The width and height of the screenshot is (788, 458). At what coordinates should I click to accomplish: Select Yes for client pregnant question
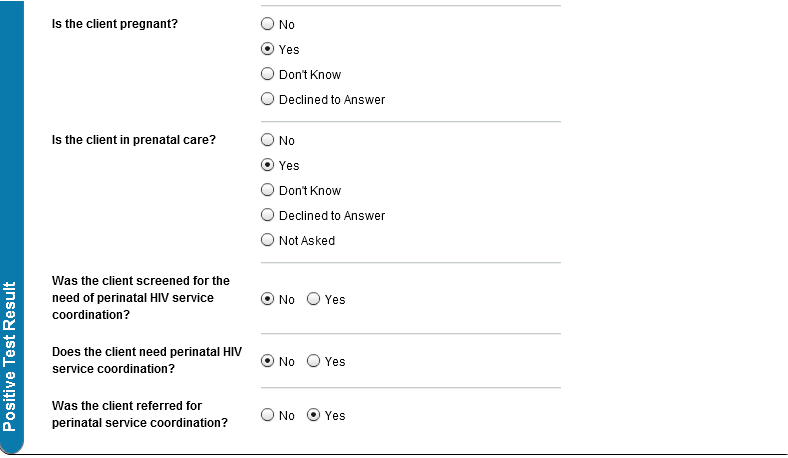point(267,50)
